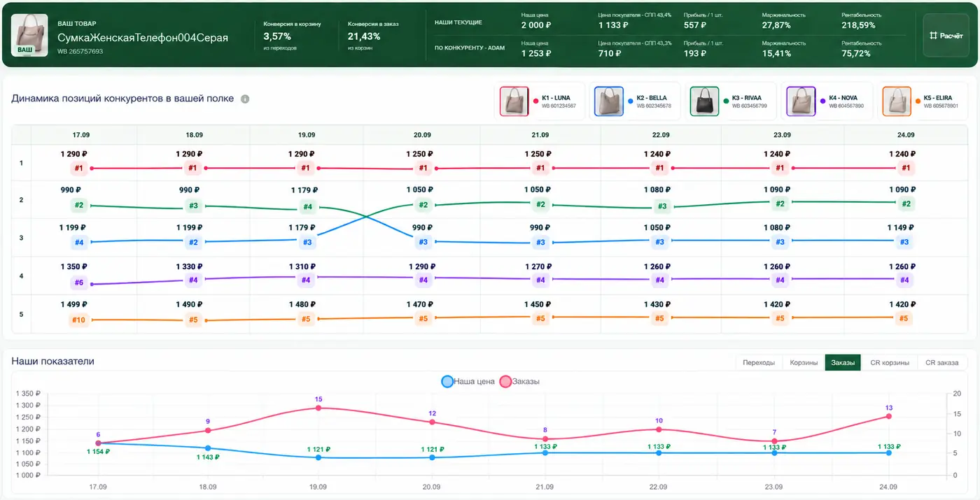Click the orders data point labeled 13

(889, 416)
